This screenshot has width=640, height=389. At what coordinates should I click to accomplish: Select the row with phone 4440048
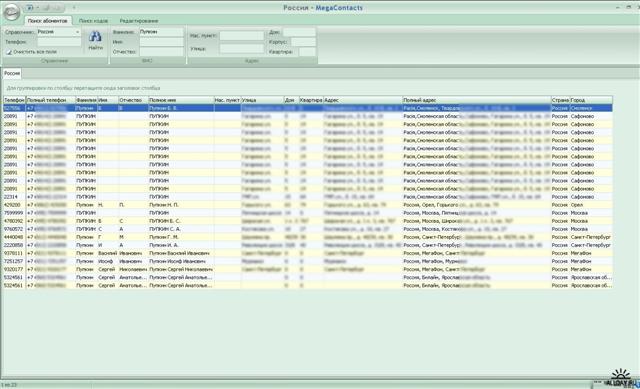(x=308, y=237)
